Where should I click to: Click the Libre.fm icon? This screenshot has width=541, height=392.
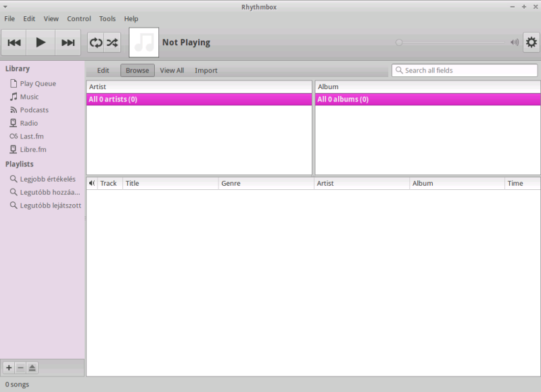(x=13, y=149)
